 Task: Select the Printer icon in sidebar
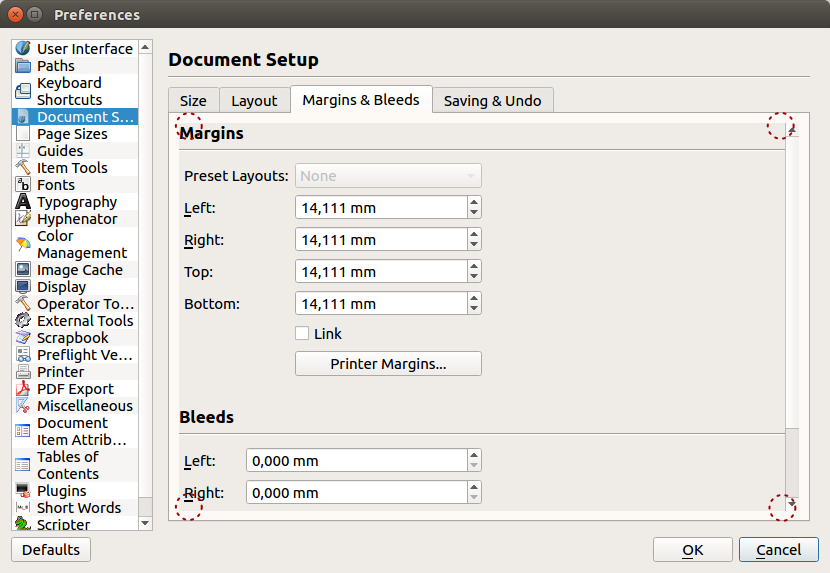point(23,372)
